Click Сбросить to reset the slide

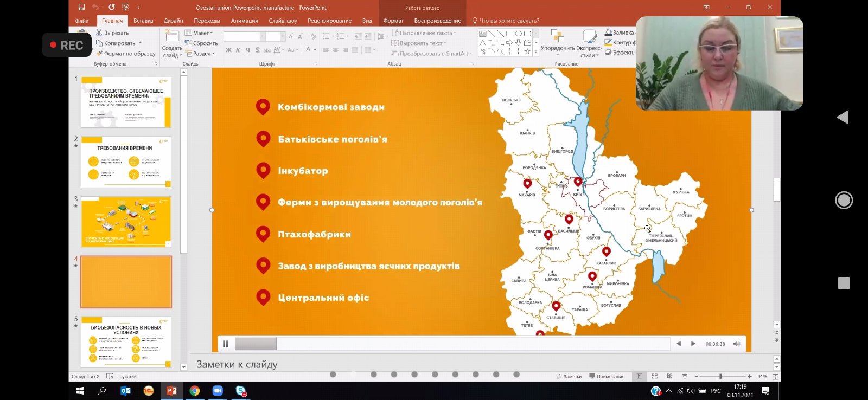(201, 43)
